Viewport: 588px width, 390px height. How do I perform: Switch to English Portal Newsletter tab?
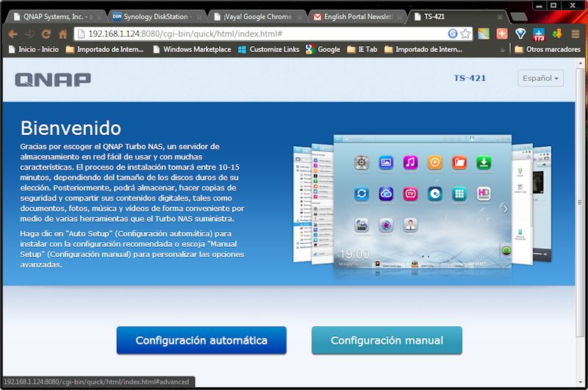point(358,17)
